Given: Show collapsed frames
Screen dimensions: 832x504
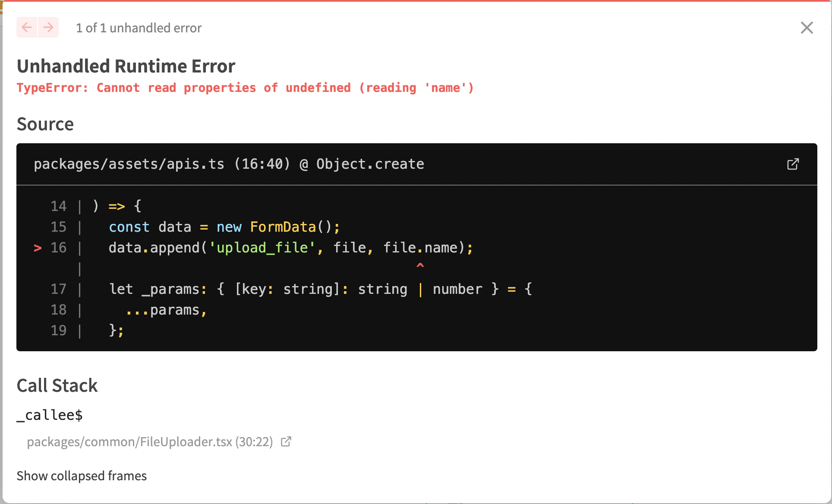Looking at the screenshot, I should coord(82,476).
